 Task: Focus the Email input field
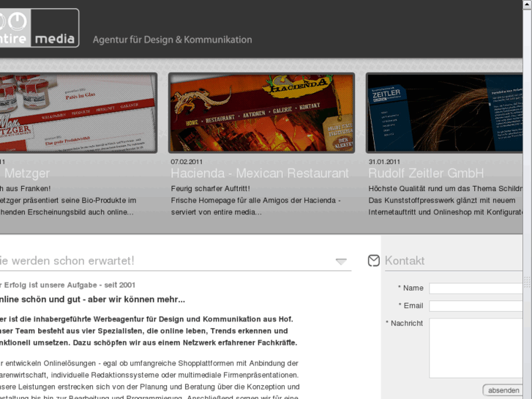click(476, 306)
